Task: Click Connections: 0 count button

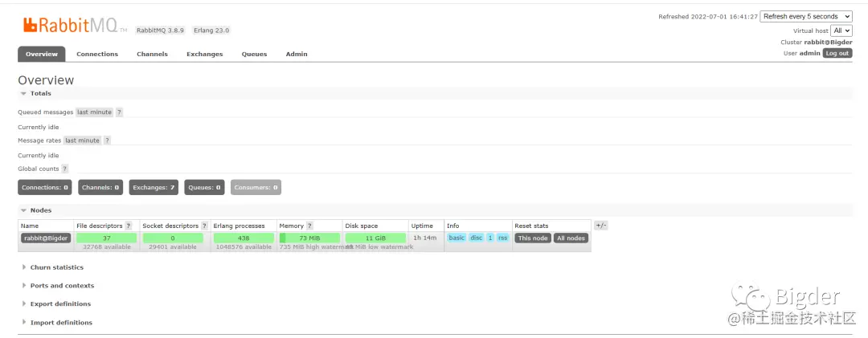Action: click(x=45, y=188)
